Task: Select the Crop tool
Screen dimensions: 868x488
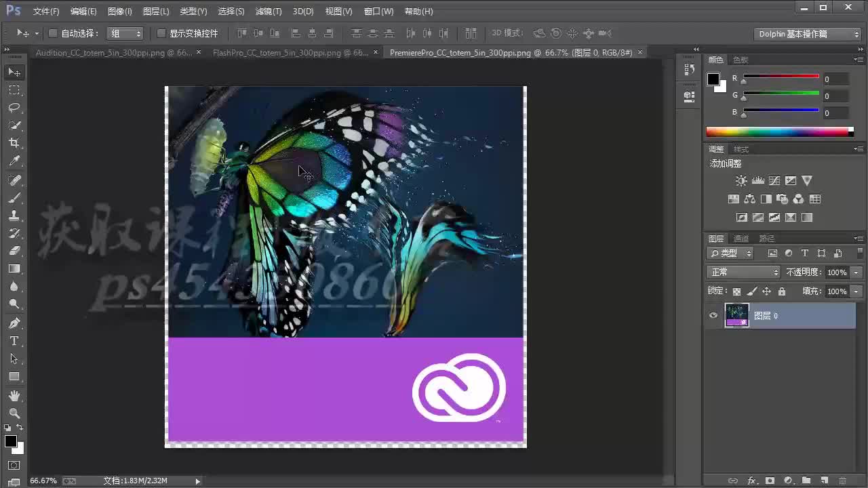Action: tap(14, 143)
